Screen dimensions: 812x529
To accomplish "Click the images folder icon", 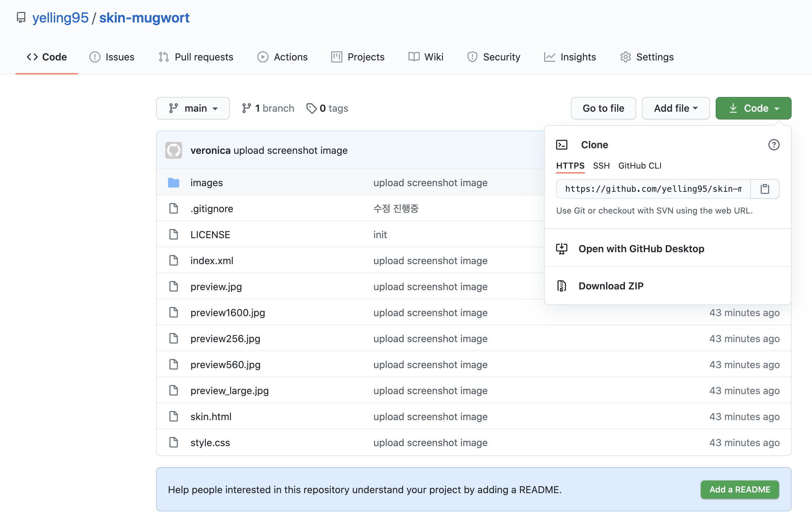I will (x=174, y=183).
